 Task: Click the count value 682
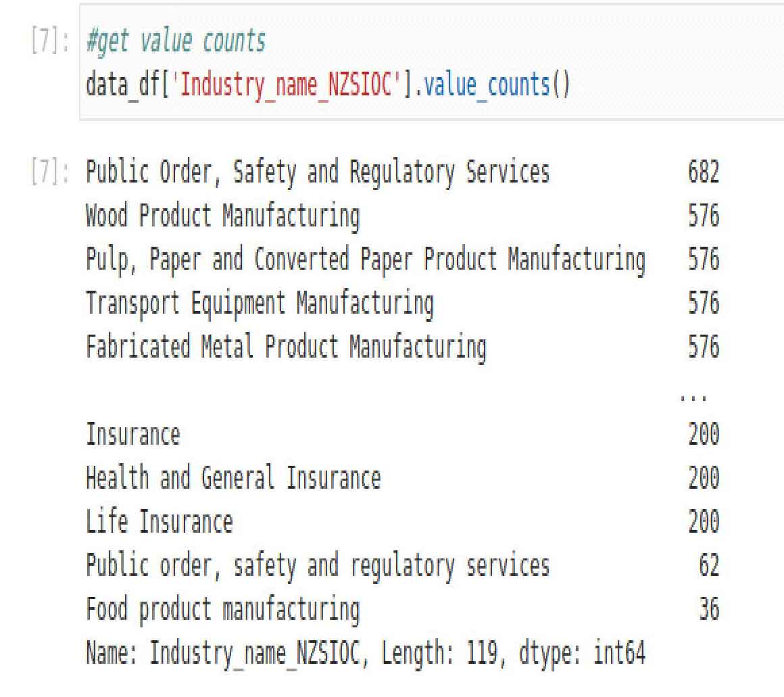pyautogui.click(x=703, y=174)
